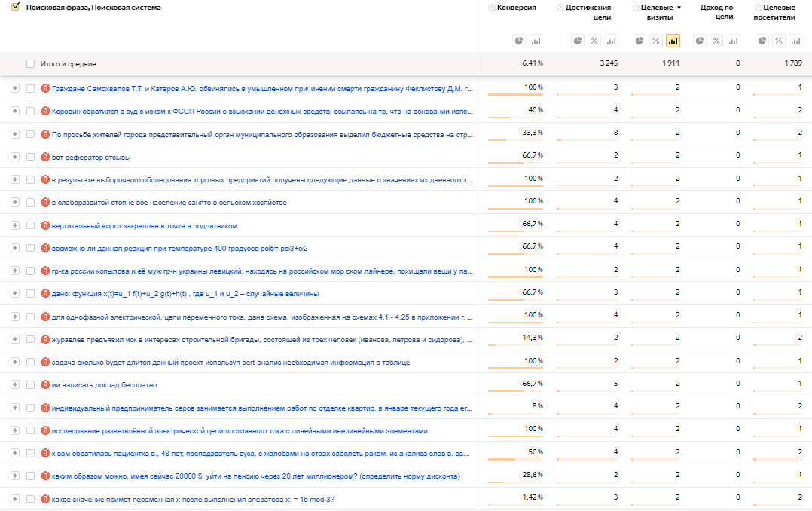
Task: Expand the 'какое значение примет переменная' row
Action: point(15,498)
